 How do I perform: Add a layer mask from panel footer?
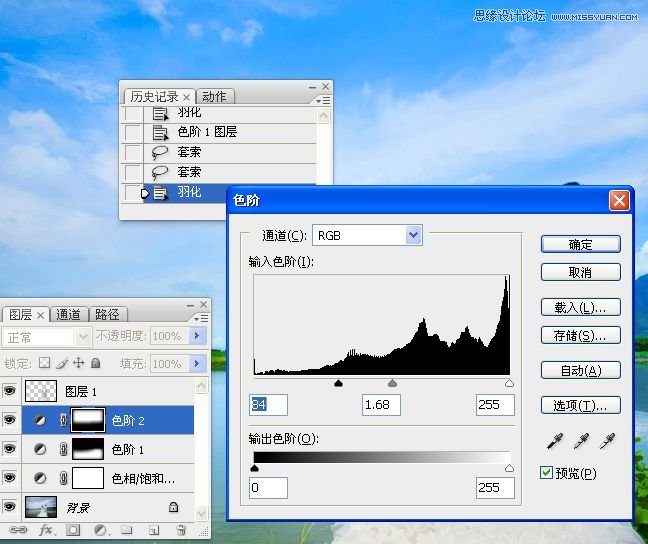[x=73, y=530]
